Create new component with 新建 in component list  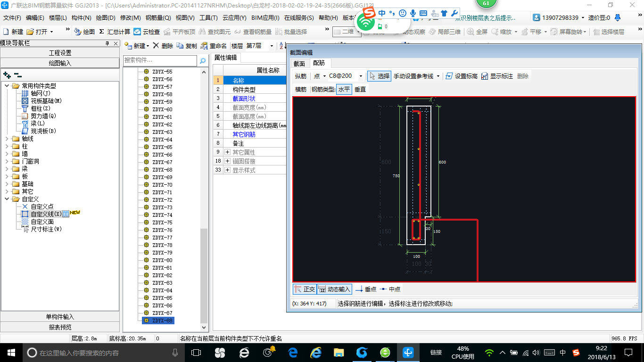[x=137, y=46]
